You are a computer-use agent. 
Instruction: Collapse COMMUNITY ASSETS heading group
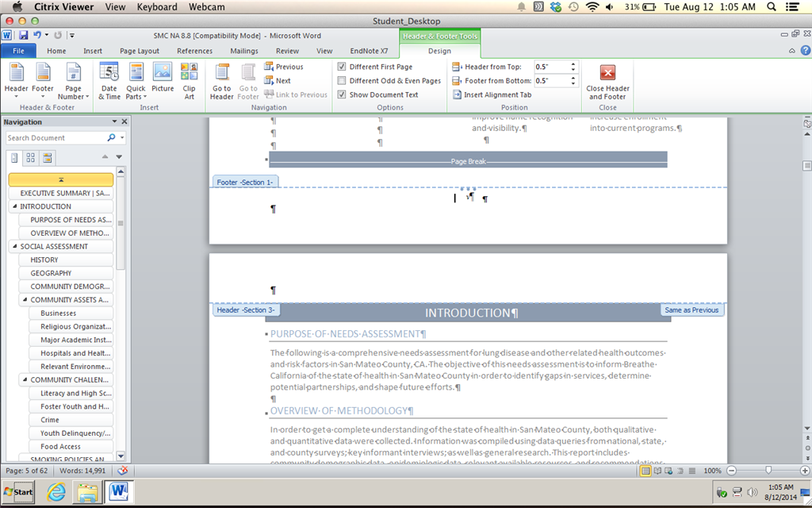click(x=25, y=299)
